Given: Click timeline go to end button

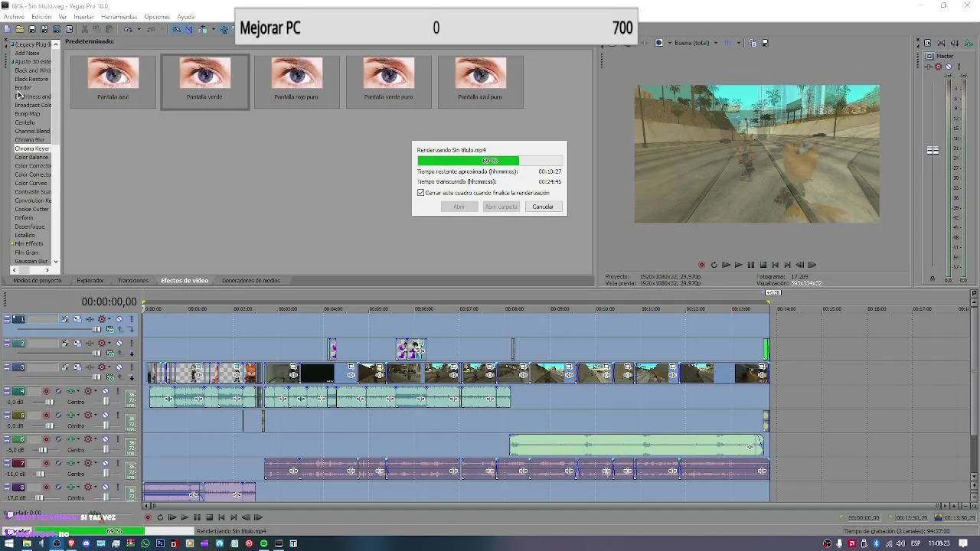Looking at the screenshot, I should [234, 517].
